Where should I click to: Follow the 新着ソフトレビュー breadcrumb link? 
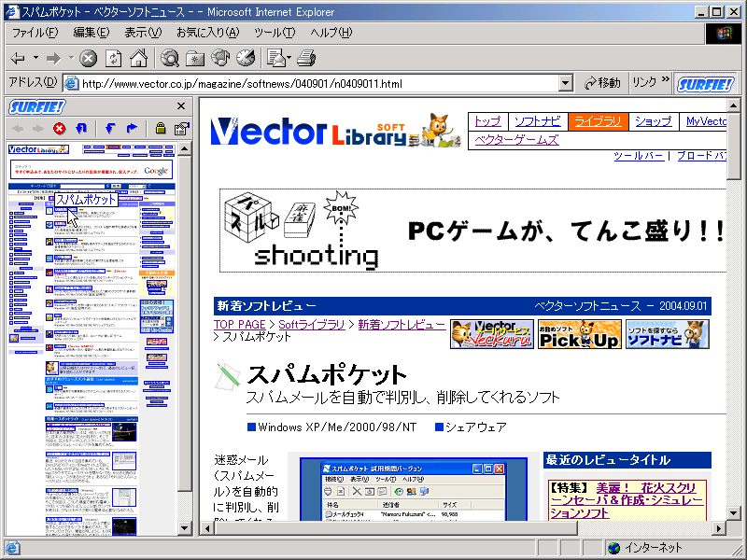click(x=402, y=325)
